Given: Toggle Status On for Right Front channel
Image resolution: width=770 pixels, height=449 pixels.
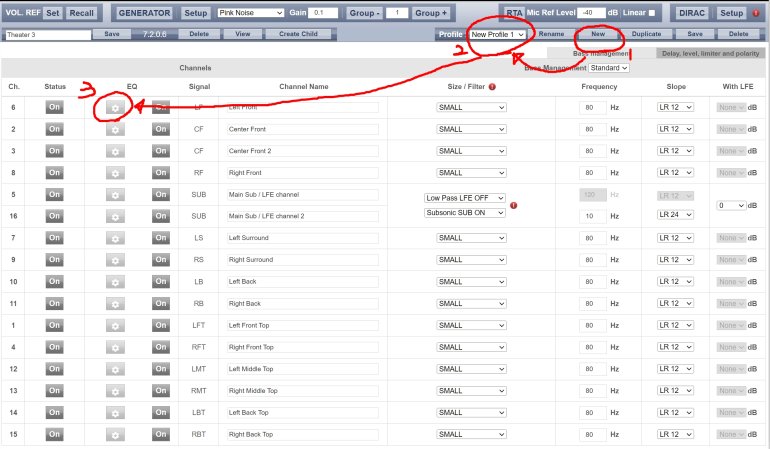Looking at the screenshot, I should (55, 172).
